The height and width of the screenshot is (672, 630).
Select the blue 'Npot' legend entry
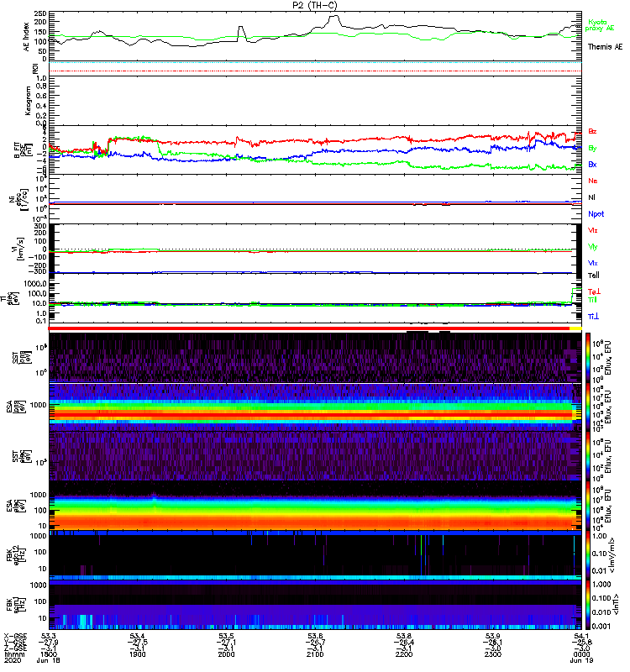[596, 214]
